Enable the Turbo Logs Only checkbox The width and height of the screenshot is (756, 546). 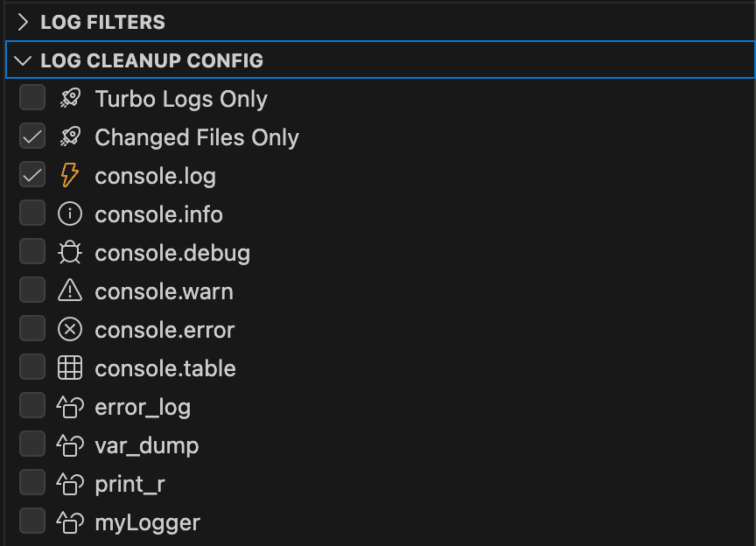click(32, 97)
